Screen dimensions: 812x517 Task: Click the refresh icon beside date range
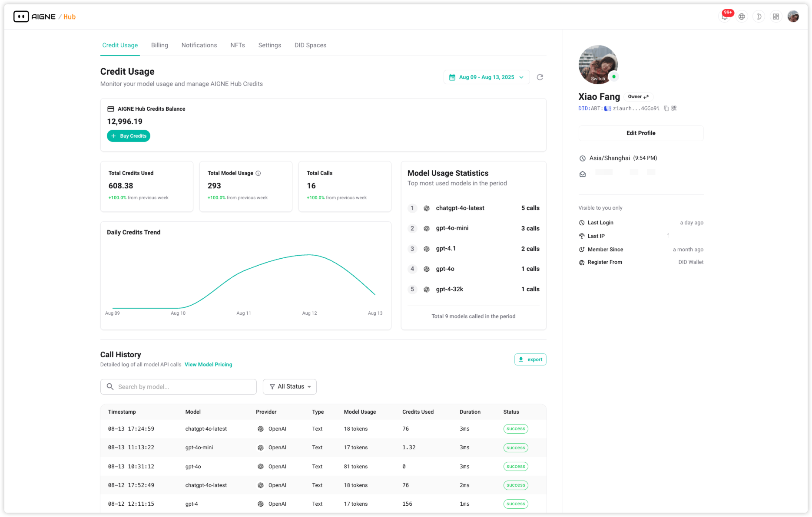coord(540,77)
